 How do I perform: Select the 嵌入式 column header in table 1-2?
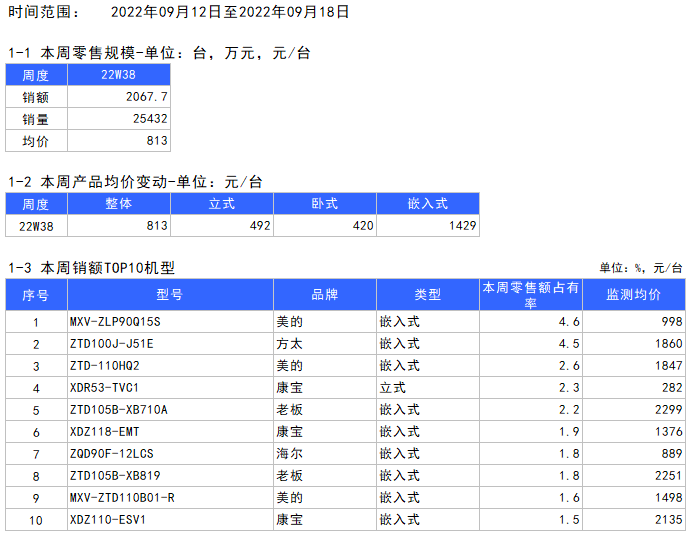click(x=428, y=203)
